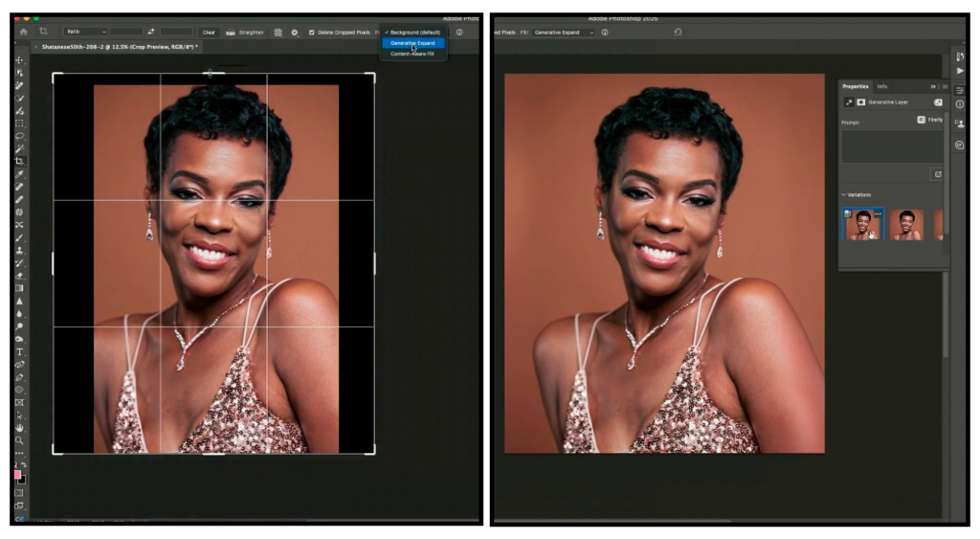Select the Type tool in the toolbar
Screen dimensions: 980x539
19,351
